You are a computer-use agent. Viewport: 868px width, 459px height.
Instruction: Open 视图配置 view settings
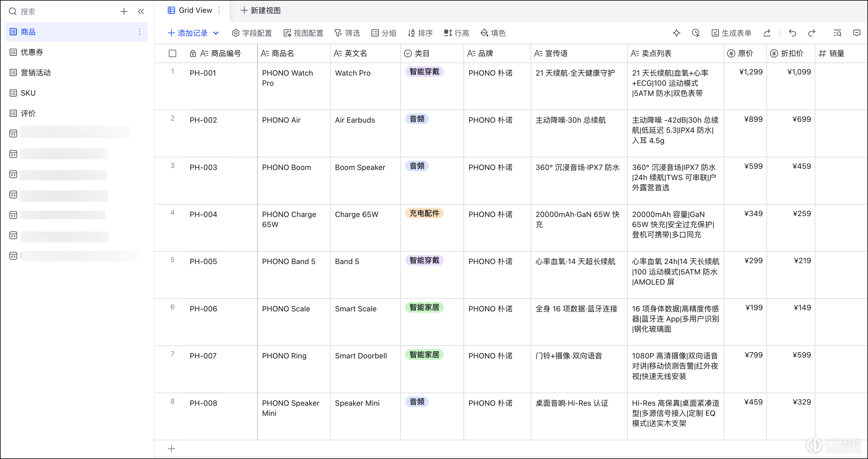[303, 33]
